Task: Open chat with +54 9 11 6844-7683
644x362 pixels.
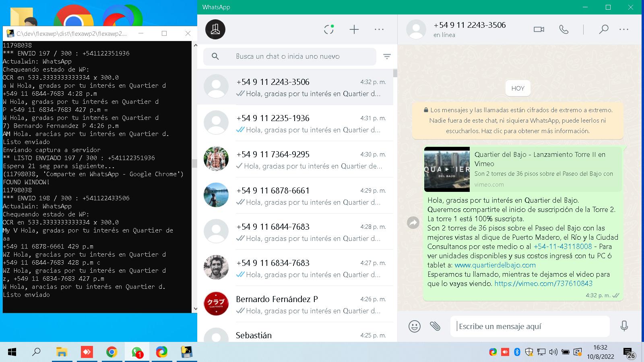Action: pos(295,232)
